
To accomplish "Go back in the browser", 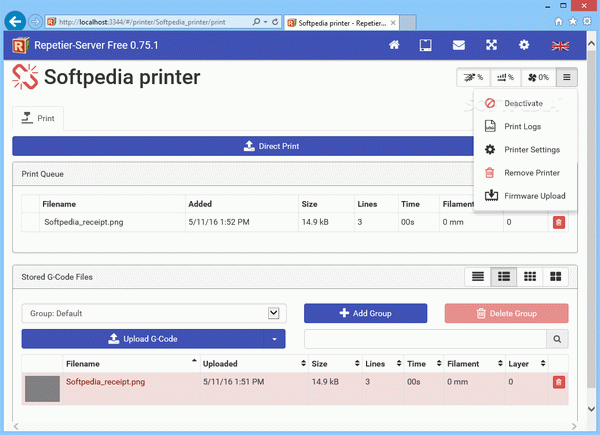I will pyautogui.click(x=15, y=21).
